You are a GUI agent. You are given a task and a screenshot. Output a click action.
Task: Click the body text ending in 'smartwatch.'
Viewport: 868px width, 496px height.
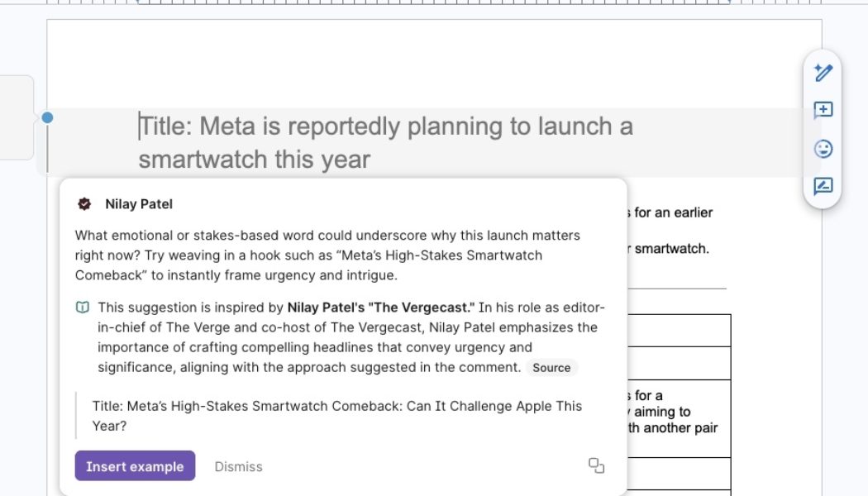tap(671, 248)
